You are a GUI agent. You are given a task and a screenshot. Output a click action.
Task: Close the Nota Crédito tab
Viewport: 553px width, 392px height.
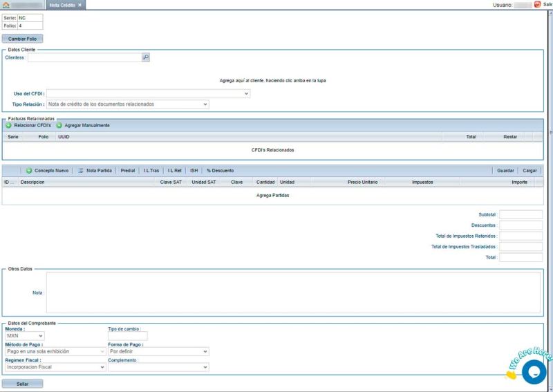click(79, 5)
